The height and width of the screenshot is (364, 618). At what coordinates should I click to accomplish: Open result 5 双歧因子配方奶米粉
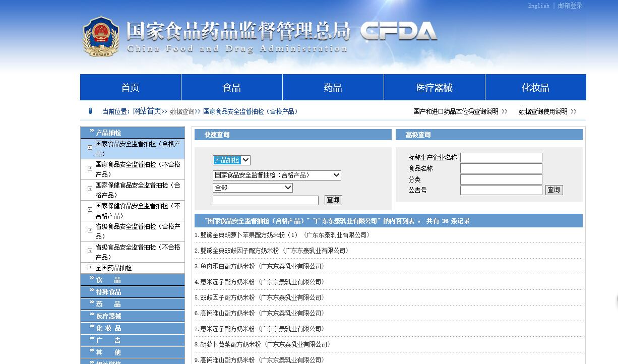260,297
